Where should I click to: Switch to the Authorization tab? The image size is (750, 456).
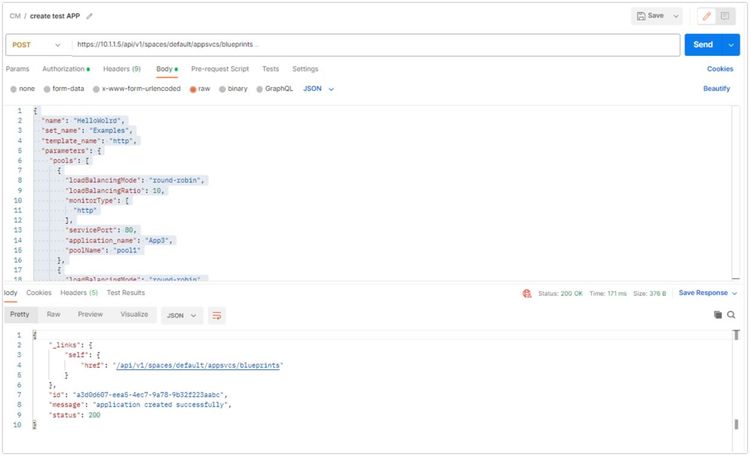click(66, 69)
